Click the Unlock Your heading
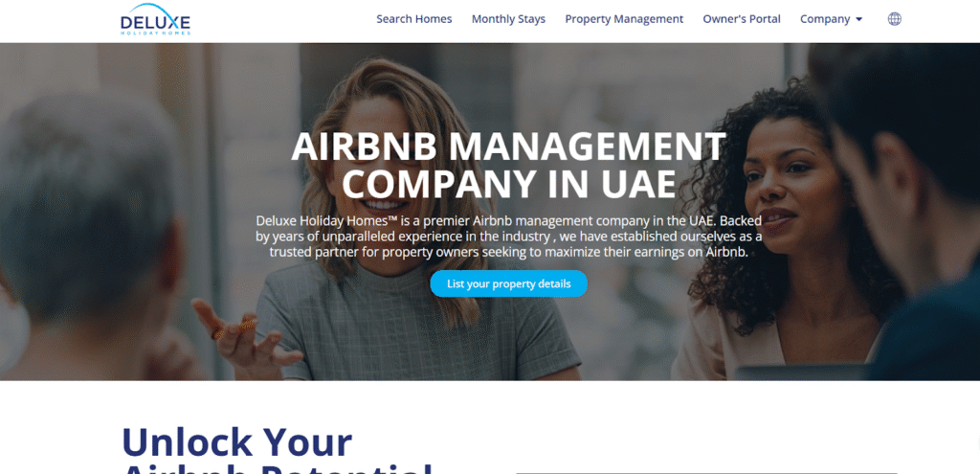The image size is (980, 474). [x=237, y=441]
